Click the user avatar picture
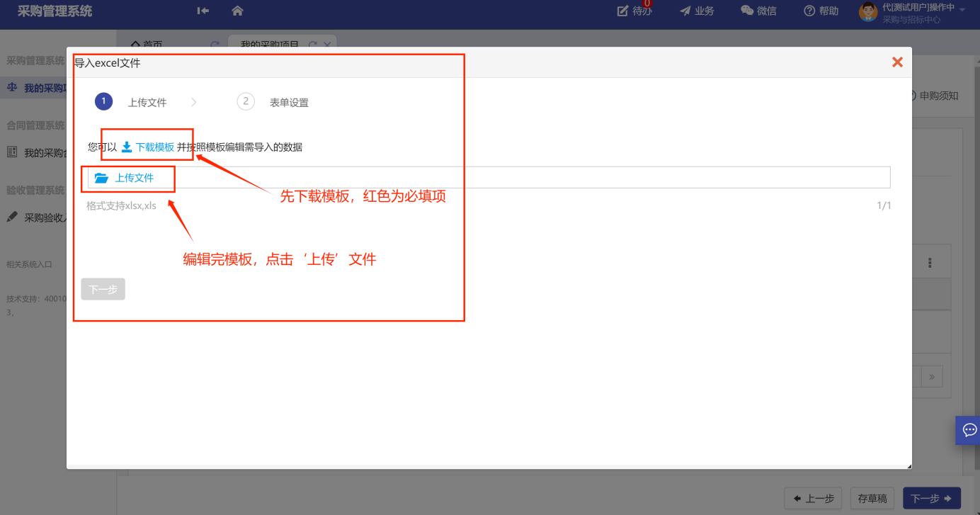This screenshot has width=980, height=515. [868, 11]
